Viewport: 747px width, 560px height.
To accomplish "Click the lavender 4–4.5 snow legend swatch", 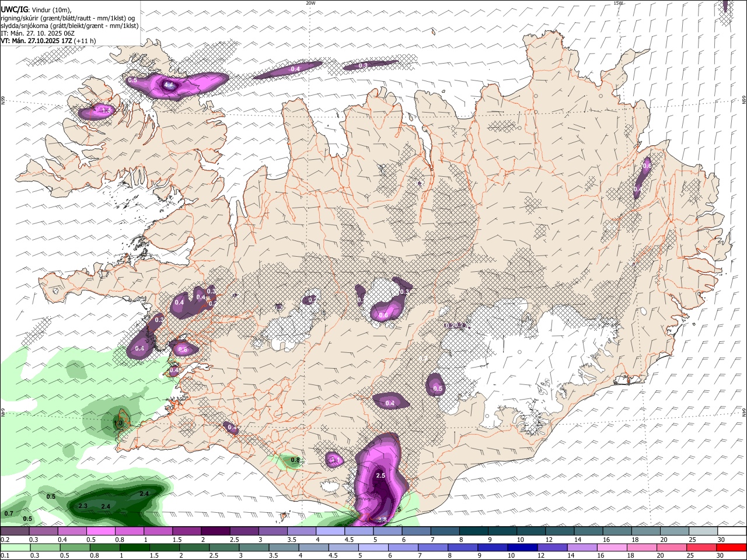I will pos(330,531).
